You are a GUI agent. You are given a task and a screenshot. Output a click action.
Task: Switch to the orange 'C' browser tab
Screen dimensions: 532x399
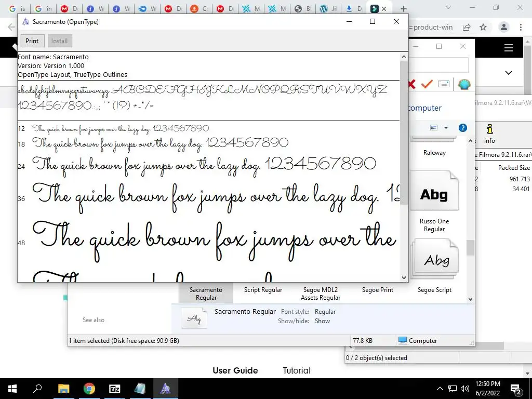point(199,9)
